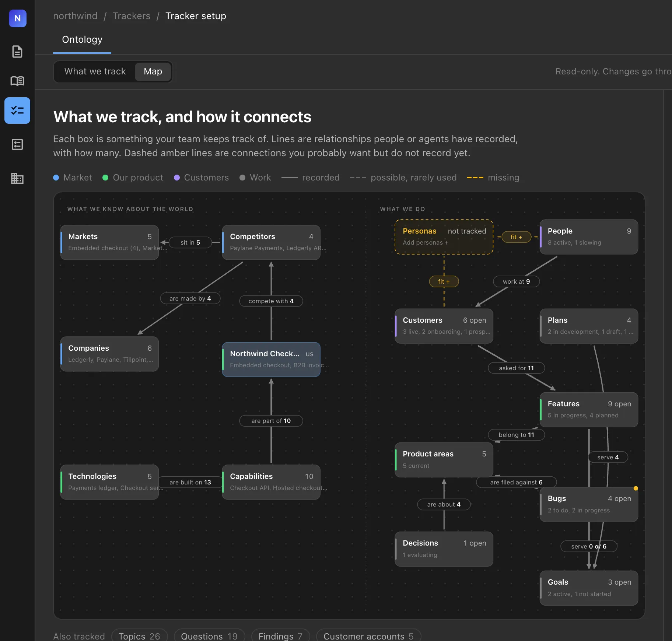Open the Decisions node
Image resolution: width=672 pixels, height=641 pixels.
444,549
